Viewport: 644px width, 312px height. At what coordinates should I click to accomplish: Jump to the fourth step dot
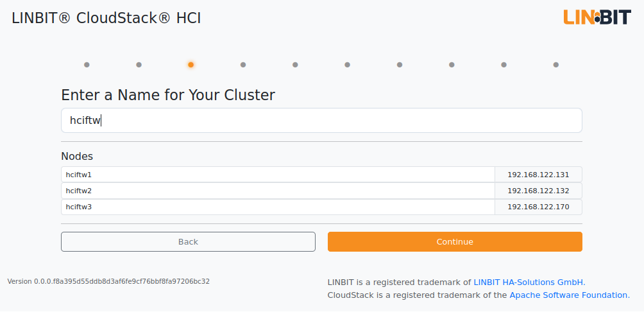point(243,65)
